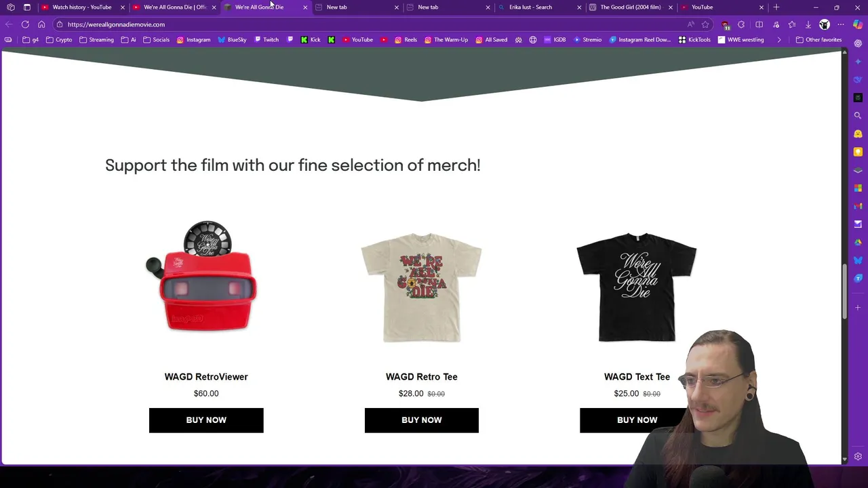Refresh the page with the reload icon

click(25, 24)
